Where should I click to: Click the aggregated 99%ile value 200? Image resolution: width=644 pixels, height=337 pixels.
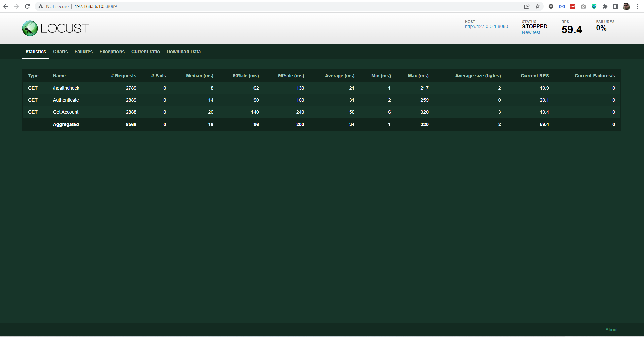[300, 124]
